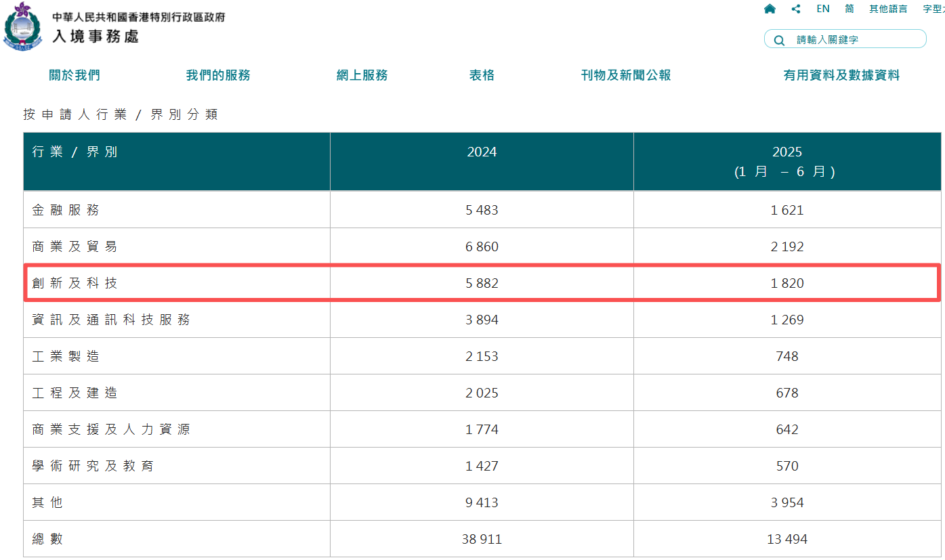Open the 其他語言 other languages option
The width and height of the screenshot is (945, 560).
(888, 9)
